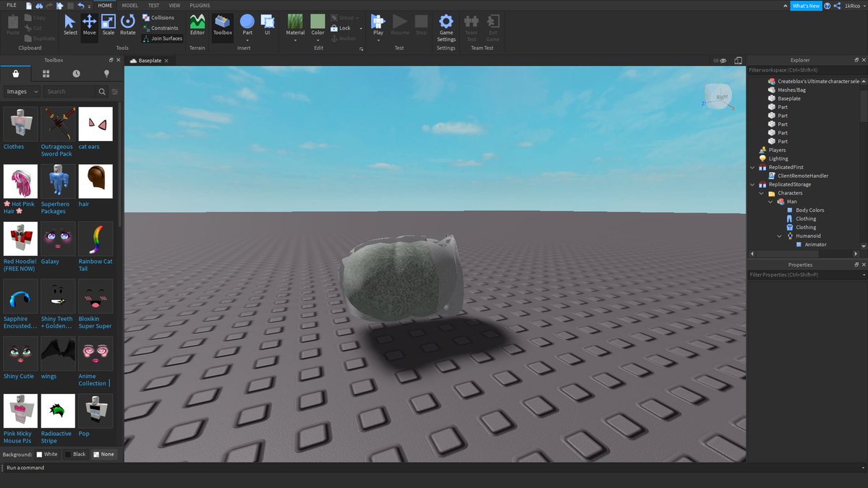The image size is (868, 488).
Task: Close the Toolbox panel
Action: point(119,60)
